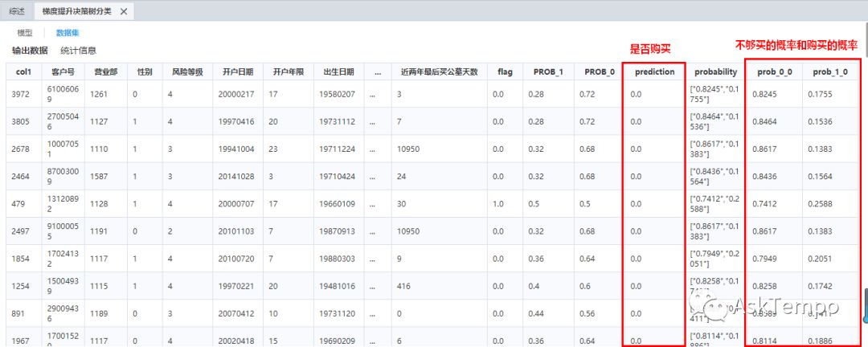Screen dimensions: 868x347
Task: Open the 模型 sub-tab
Action: [25, 33]
